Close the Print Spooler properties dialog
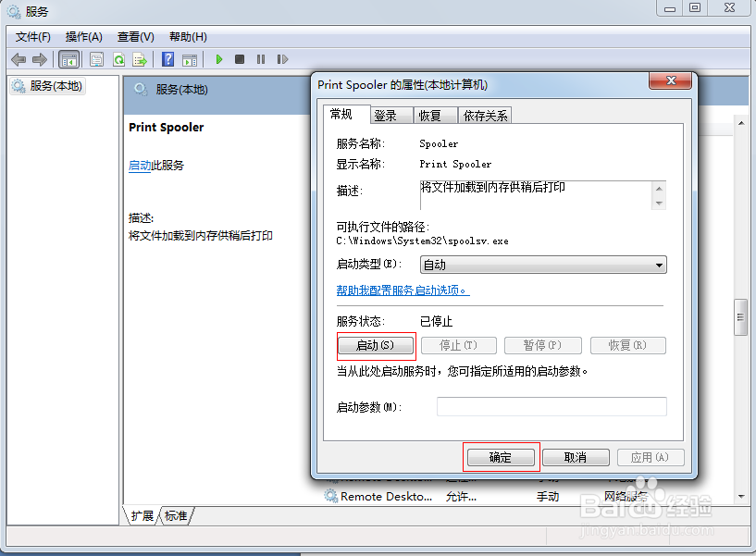 pyautogui.click(x=670, y=80)
